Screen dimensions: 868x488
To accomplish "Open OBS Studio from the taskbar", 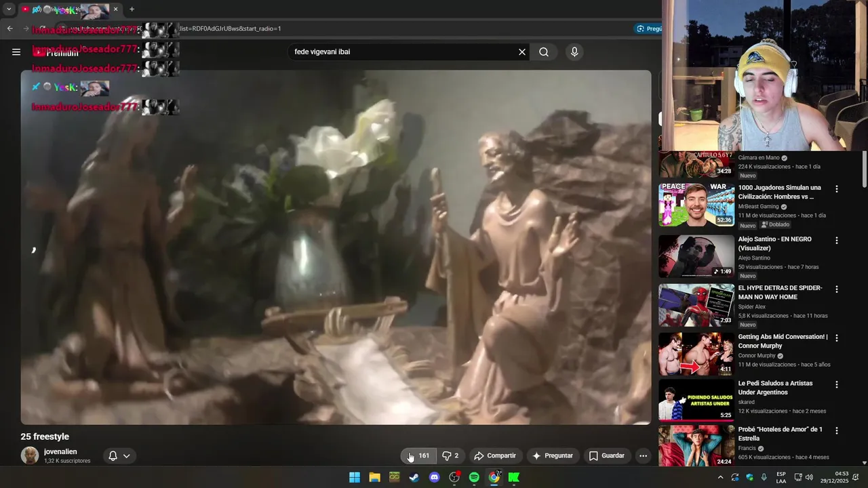I will [x=454, y=477].
